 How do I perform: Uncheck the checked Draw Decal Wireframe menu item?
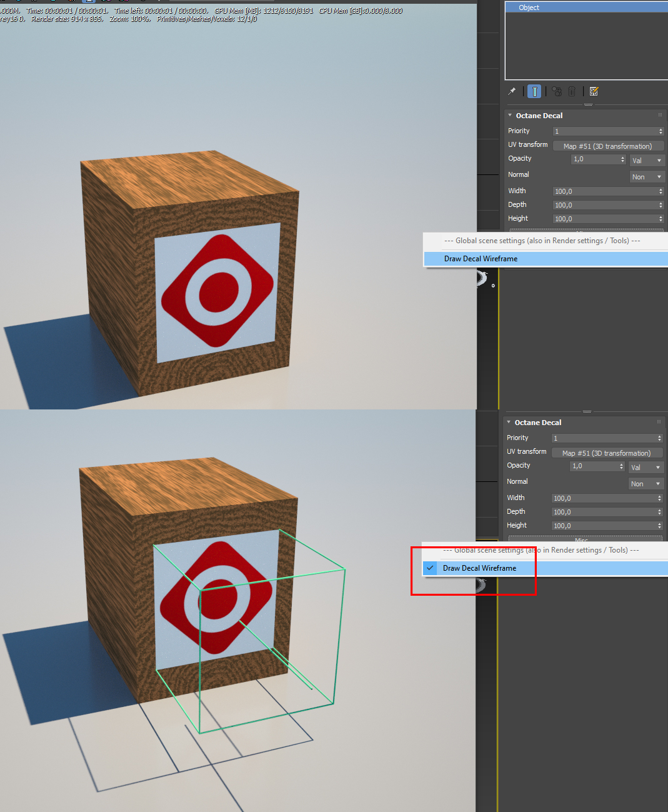(545, 568)
